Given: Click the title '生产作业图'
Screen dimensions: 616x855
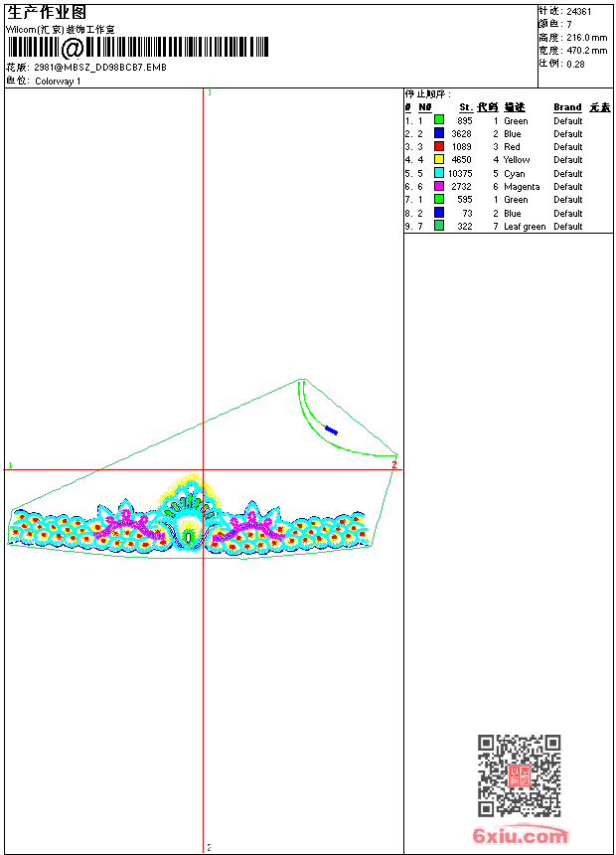Looking at the screenshot, I should click(x=47, y=13).
